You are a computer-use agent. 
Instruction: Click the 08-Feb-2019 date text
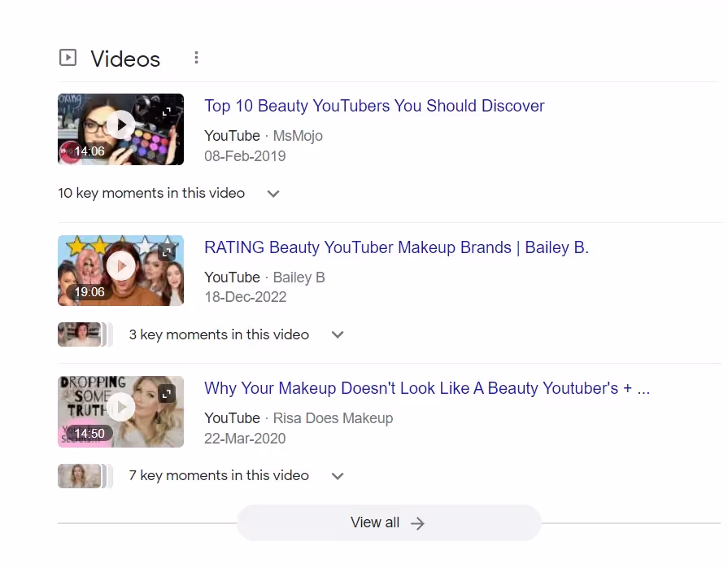(x=245, y=156)
